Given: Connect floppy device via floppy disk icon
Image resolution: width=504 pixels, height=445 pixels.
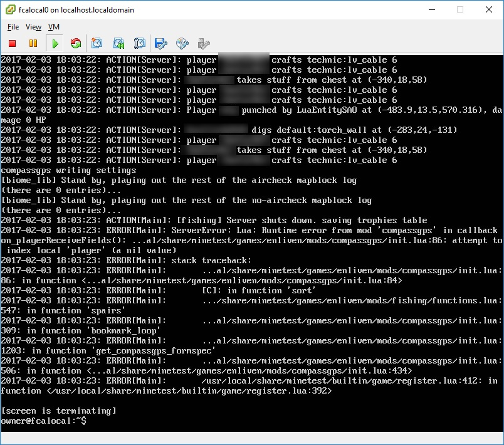Looking at the screenshot, I should pos(161,43).
